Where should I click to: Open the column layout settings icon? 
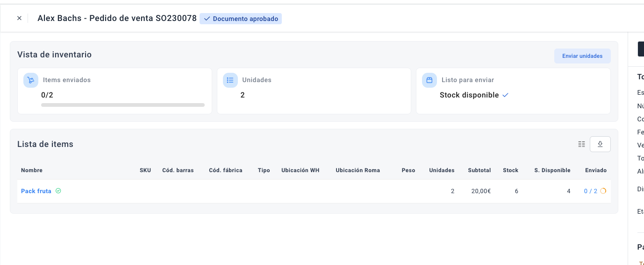(x=581, y=144)
